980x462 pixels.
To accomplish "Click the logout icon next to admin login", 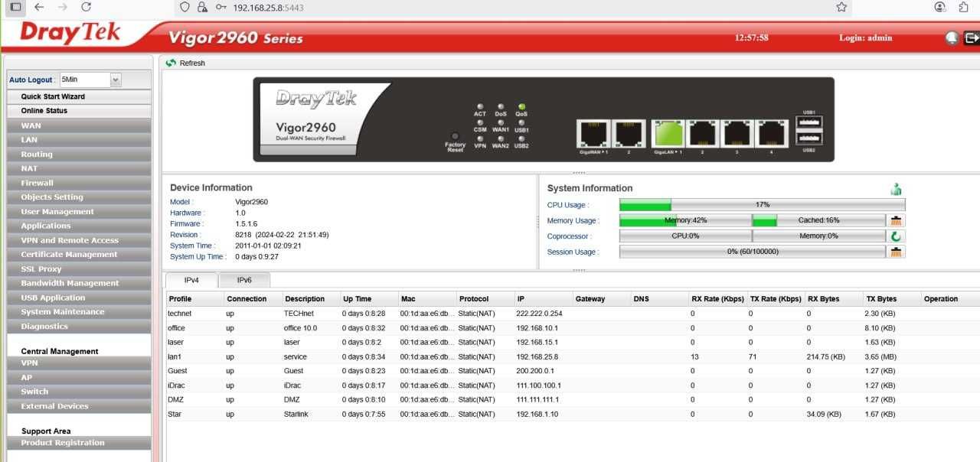I will tap(972, 38).
